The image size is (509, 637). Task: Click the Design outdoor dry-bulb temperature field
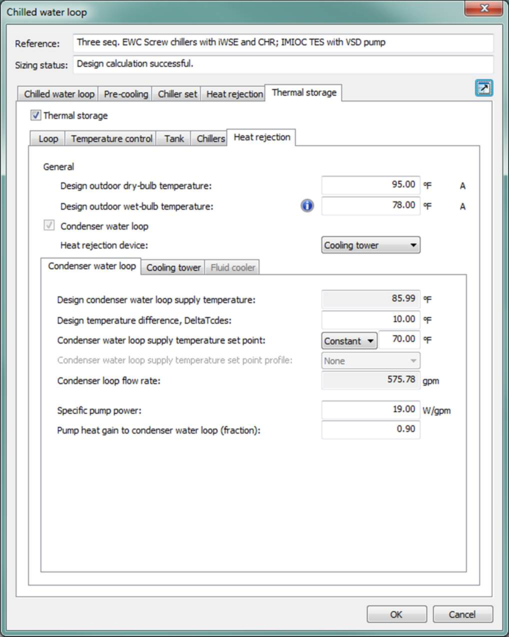pos(370,185)
